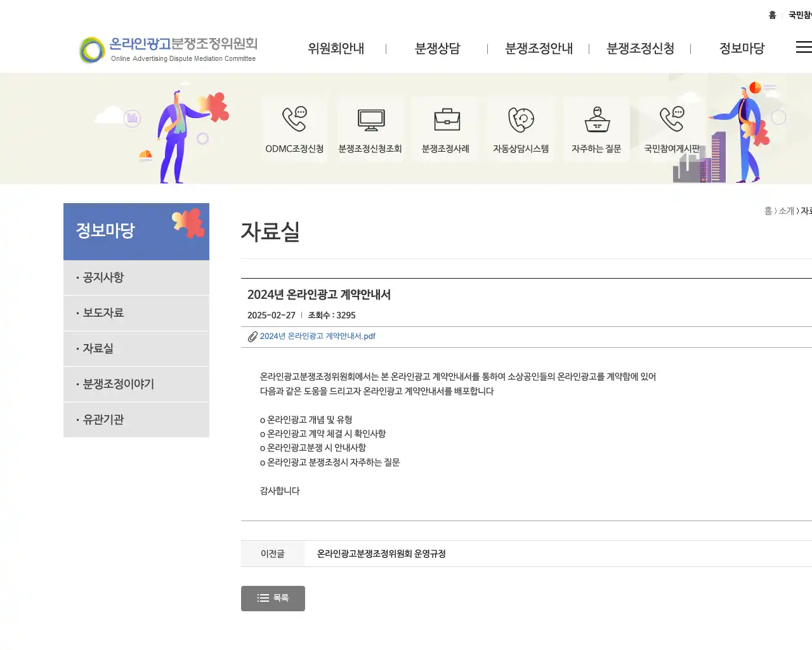The width and height of the screenshot is (812, 650).
Task: Select 보도자료 in the sidebar menu
Action: (103, 313)
